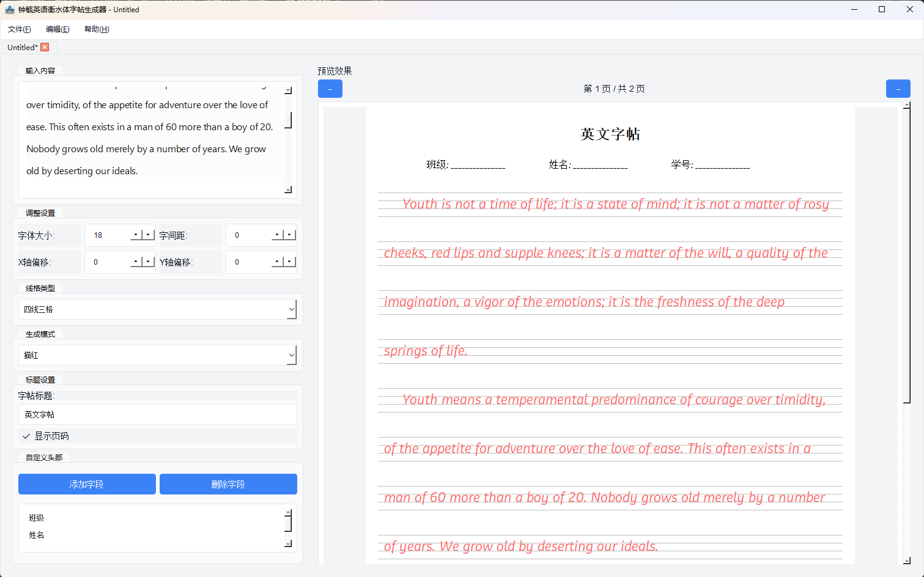Go to next preview page button
The width and height of the screenshot is (924, 577).
(898, 89)
